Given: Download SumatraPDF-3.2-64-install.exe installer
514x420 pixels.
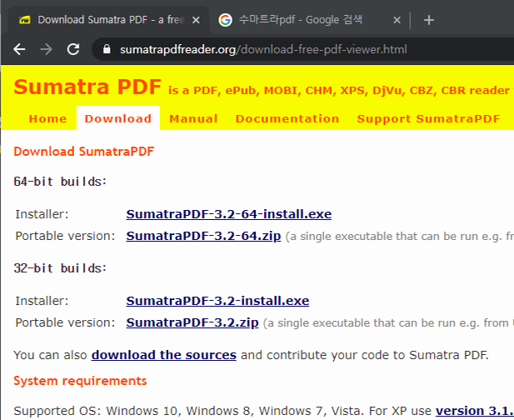Looking at the screenshot, I should tap(229, 214).
